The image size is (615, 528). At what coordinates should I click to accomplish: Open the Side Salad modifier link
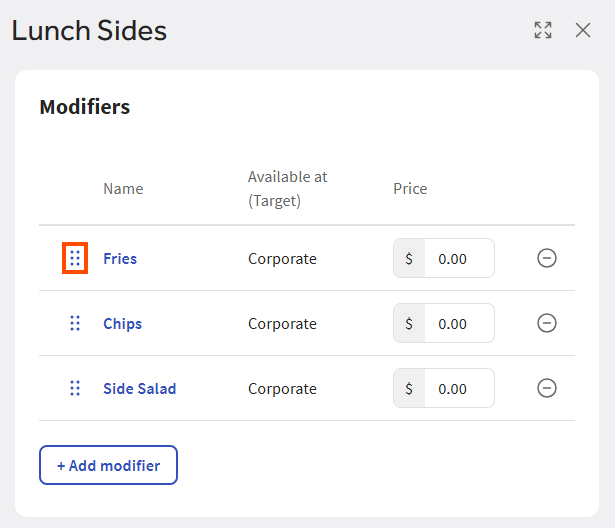click(139, 388)
